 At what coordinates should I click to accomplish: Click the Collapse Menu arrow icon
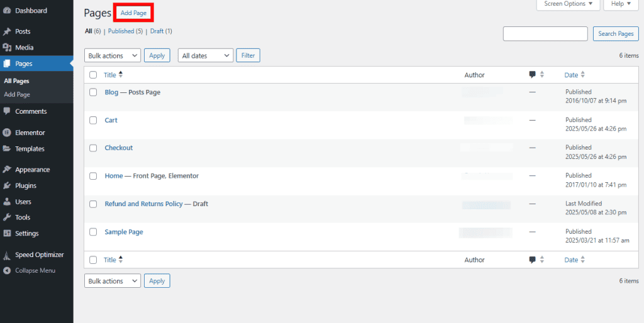click(x=6, y=270)
